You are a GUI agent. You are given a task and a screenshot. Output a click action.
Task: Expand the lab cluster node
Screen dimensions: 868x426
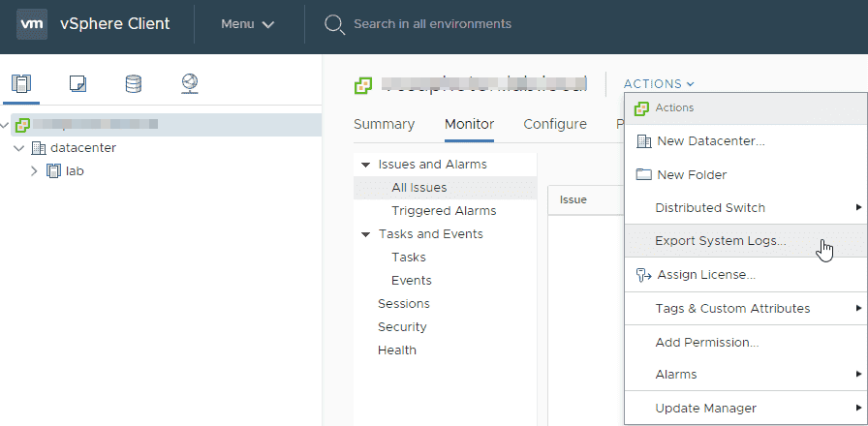(35, 171)
